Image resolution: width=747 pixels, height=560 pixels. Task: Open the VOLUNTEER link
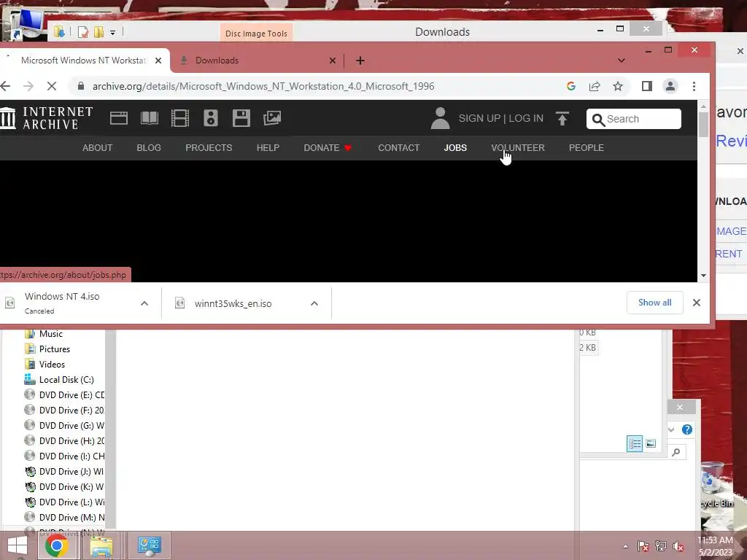click(518, 147)
